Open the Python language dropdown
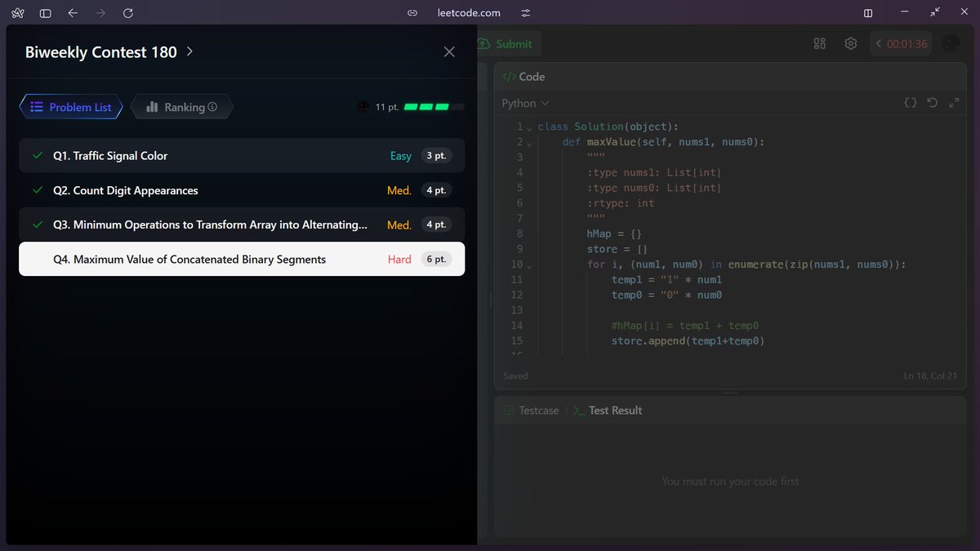The width and height of the screenshot is (980, 551). tap(525, 104)
